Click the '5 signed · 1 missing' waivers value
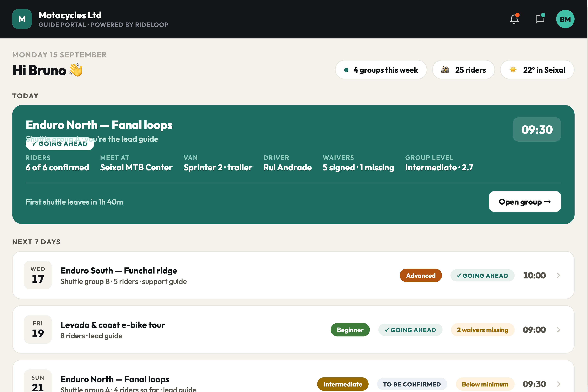 click(358, 167)
